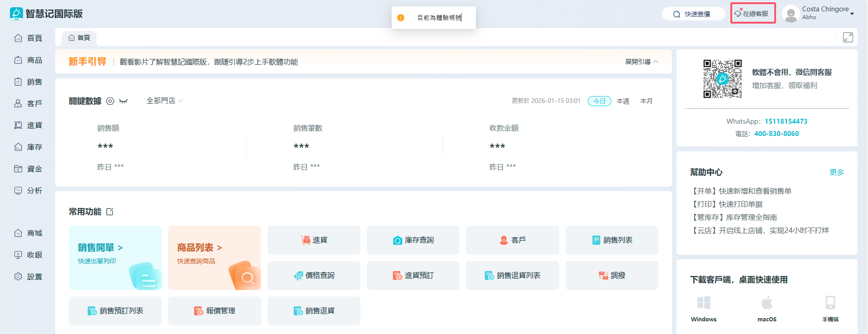Open the 全部門店 store dropdown

[164, 101]
